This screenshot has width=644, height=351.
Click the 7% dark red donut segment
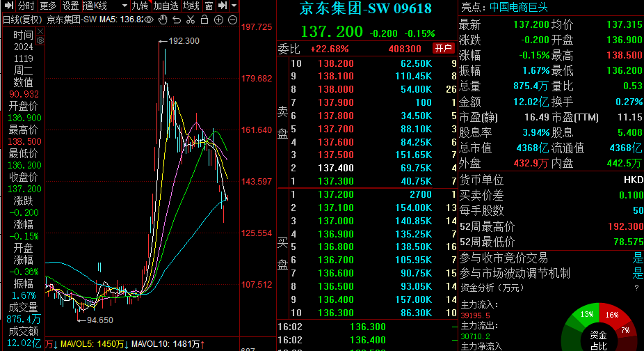point(625,330)
